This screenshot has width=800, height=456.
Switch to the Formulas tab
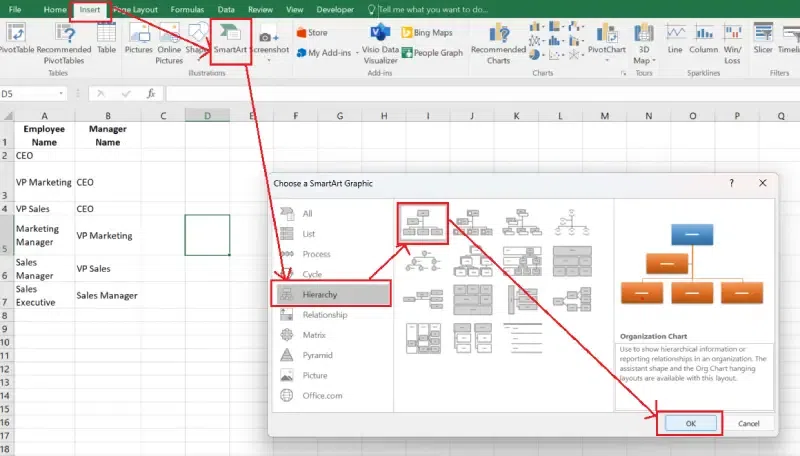(187, 9)
